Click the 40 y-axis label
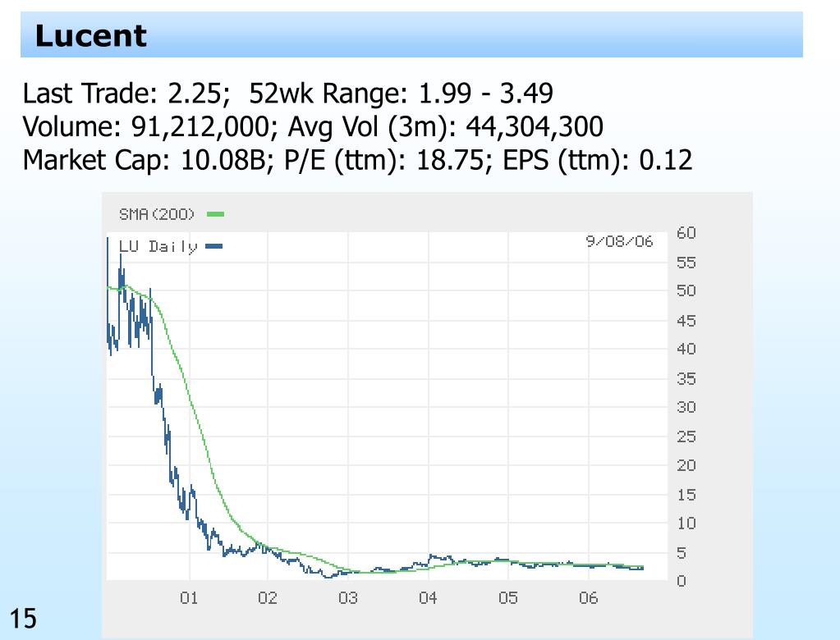The width and height of the screenshot is (840, 640). pyautogui.click(x=686, y=349)
